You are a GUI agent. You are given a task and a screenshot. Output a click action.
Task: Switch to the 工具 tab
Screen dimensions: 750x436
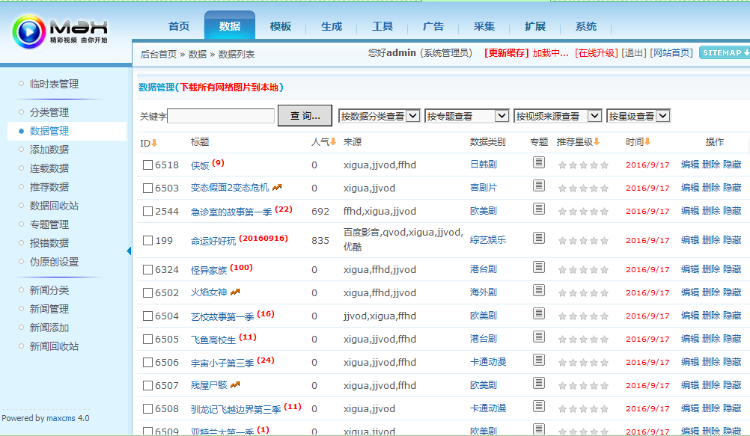point(382,26)
